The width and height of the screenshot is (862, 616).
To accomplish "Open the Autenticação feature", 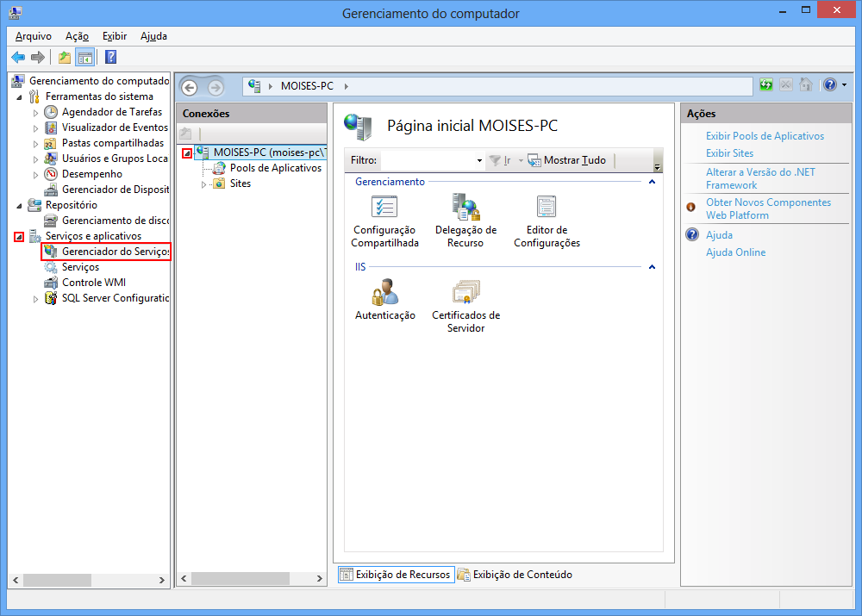I will coord(384,300).
